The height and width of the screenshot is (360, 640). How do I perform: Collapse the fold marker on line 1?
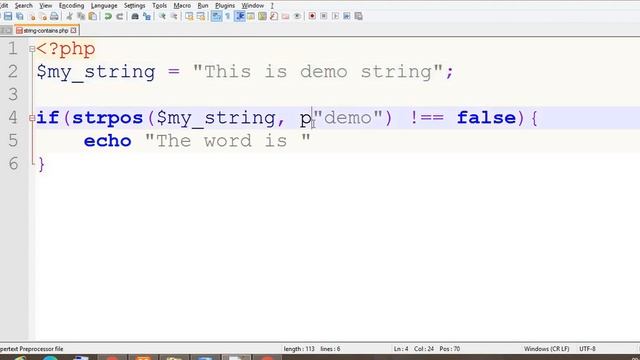[32, 49]
